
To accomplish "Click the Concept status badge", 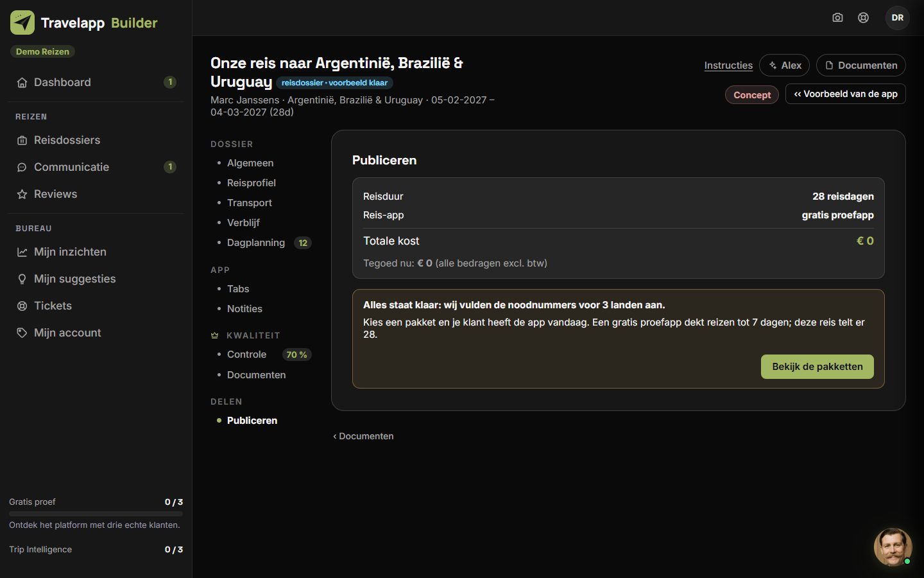I will [x=752, y=95].
